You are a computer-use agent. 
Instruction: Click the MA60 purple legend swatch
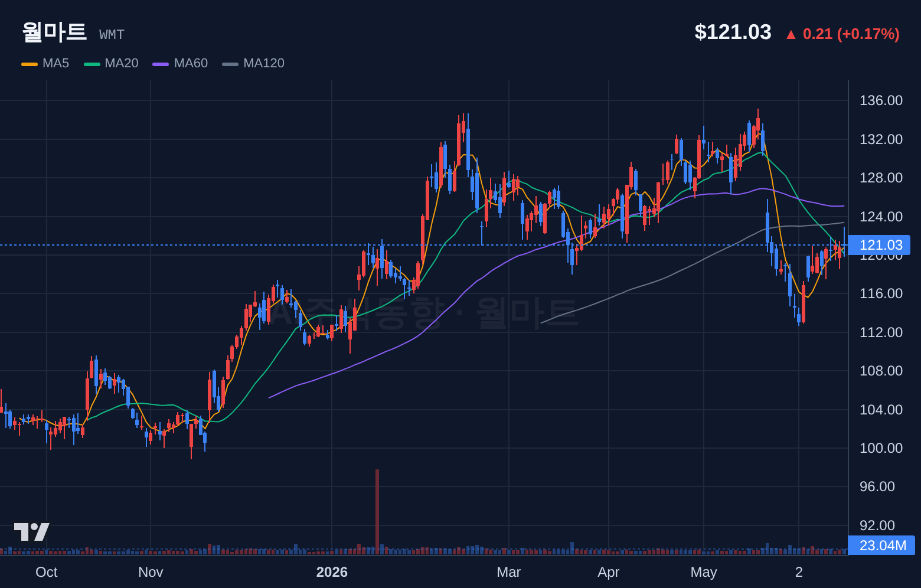click(161, 64)
